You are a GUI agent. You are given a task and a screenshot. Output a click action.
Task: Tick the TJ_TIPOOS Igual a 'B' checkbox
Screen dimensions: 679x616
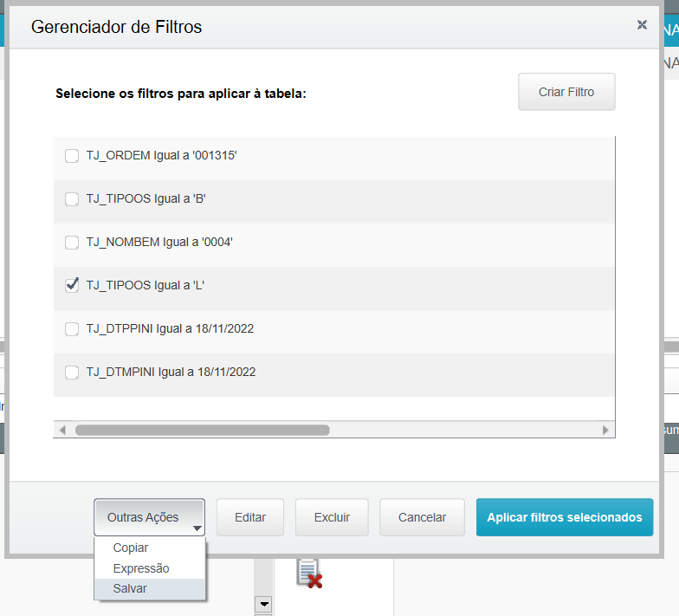click(x=72, y=199)
